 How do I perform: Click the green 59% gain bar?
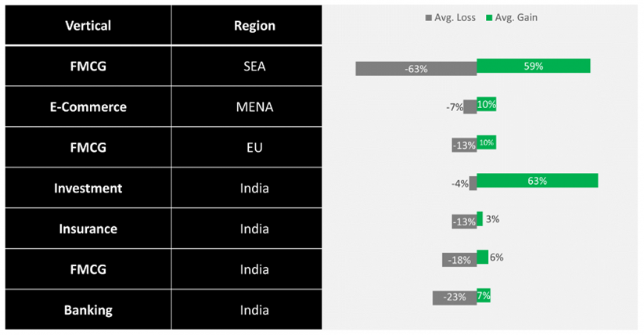click(x=533, y=67)
